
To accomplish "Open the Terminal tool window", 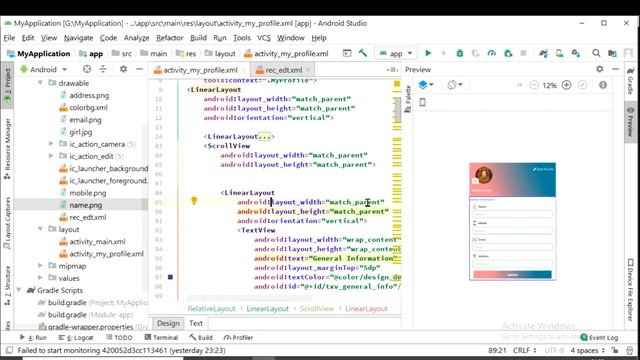I will coord(161,338).
